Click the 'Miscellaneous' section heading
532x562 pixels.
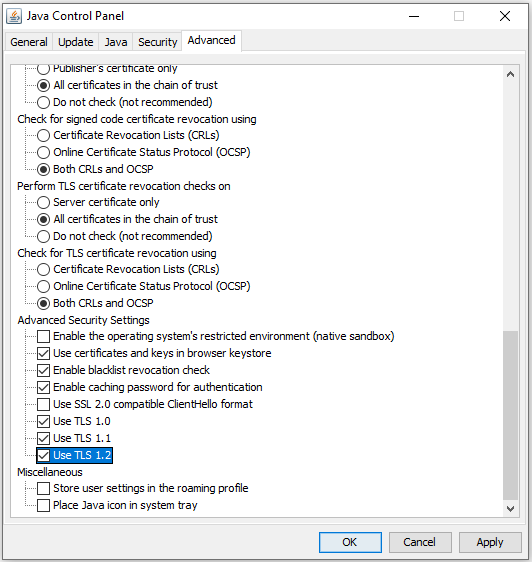pyautogui.click(x=50, y=472)
